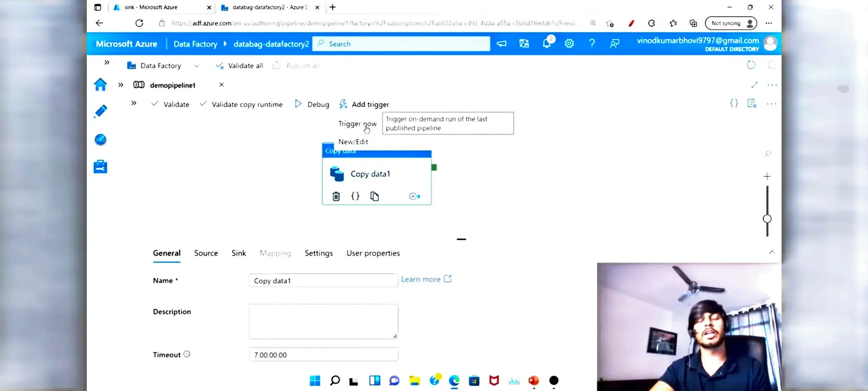Click the Data Factory breadcrumb
868x391 pixels.
(195, 44)
